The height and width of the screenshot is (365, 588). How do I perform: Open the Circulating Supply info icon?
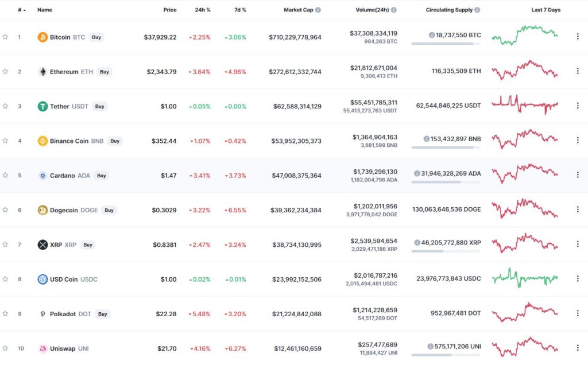pyautogui.click(x=477, y=10)
